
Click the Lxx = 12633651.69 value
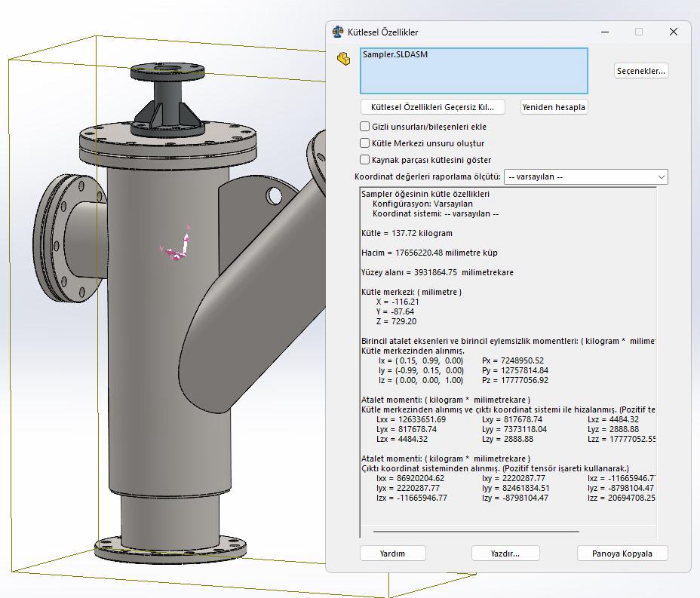(x=411, y=419)
